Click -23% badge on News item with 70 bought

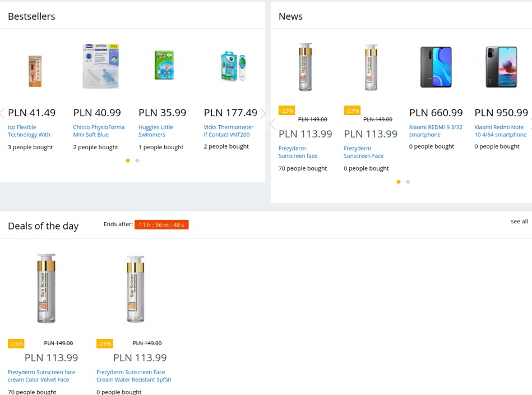(286, 111)
